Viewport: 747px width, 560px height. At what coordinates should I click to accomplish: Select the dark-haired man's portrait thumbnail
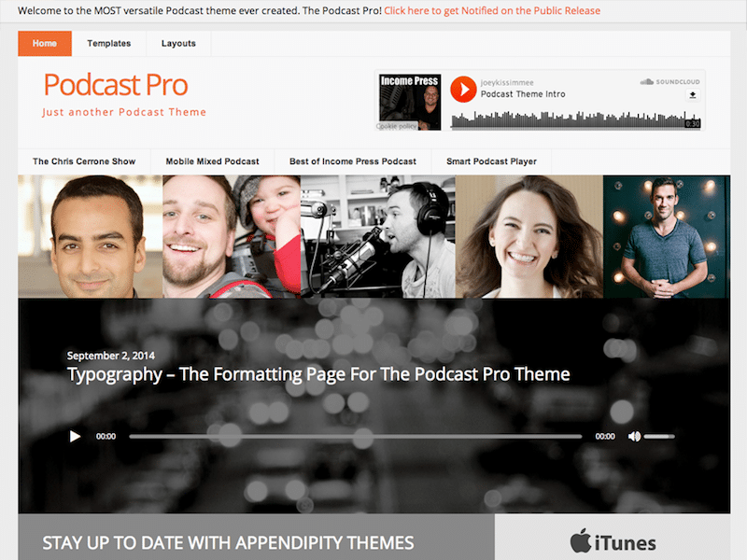(x=91, y=237)
